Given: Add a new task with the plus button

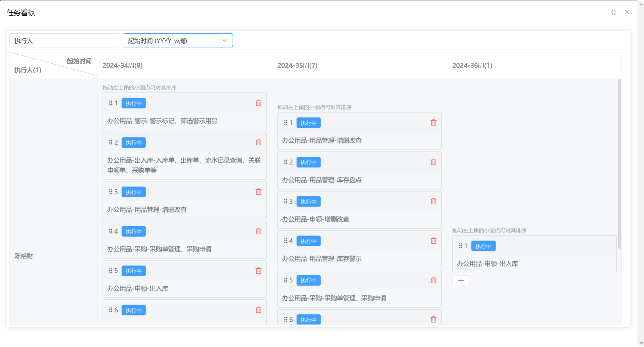Looking at the screenshot, I should [461, 281].
